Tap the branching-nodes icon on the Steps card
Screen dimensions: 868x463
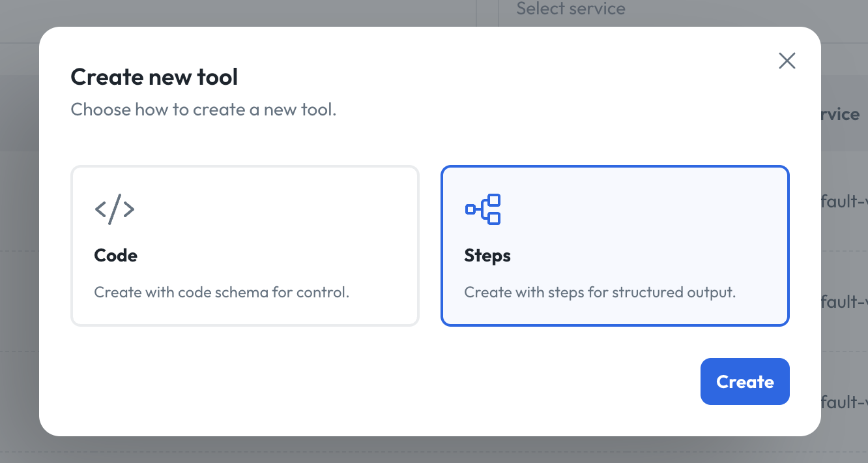coord(482,209)
